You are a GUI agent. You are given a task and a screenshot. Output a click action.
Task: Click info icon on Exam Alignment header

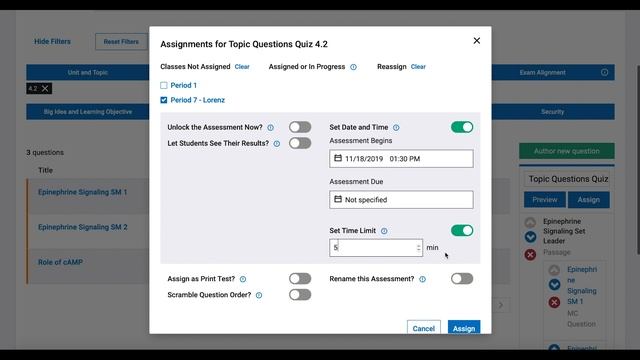point(604,72)
